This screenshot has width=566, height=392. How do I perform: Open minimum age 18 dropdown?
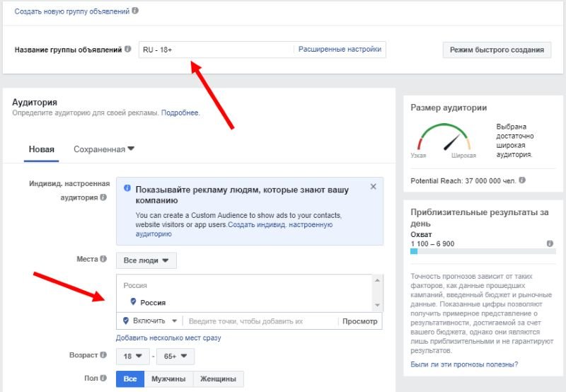click(132, 356)
